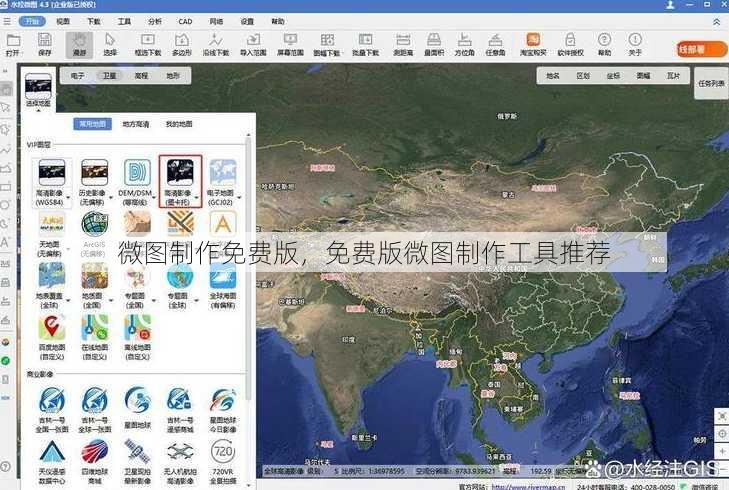This screenshot has height=490, width=729.
Task: Collapse the ribbon using the top-right chevron
Action: coord(716,21)
